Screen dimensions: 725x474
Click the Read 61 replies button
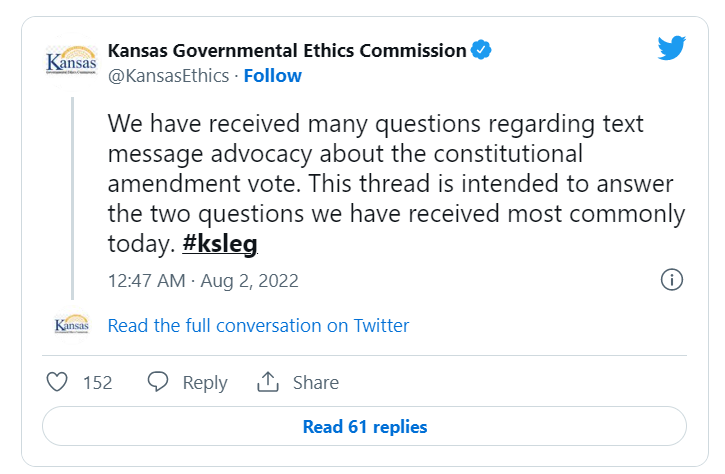click(364, 427)
